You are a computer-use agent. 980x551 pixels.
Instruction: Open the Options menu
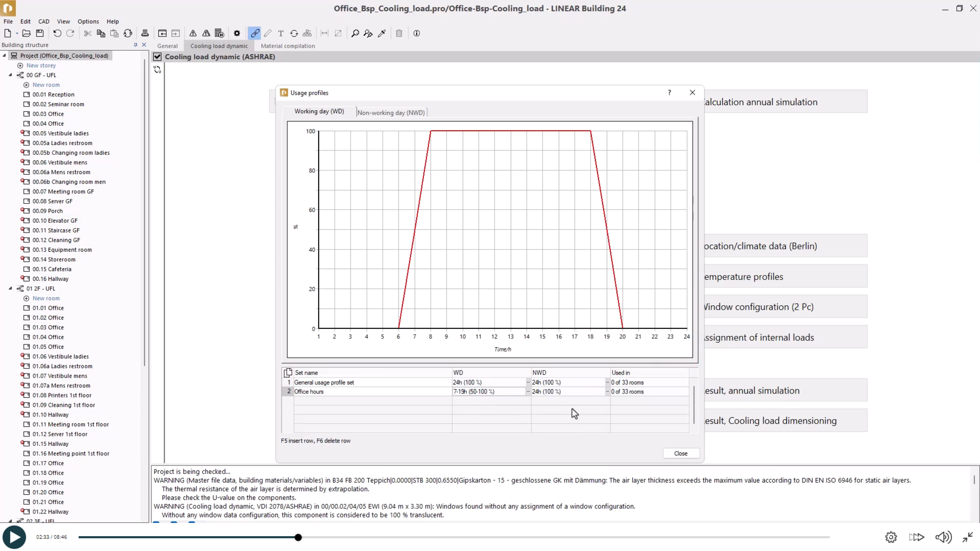point(88,21)
